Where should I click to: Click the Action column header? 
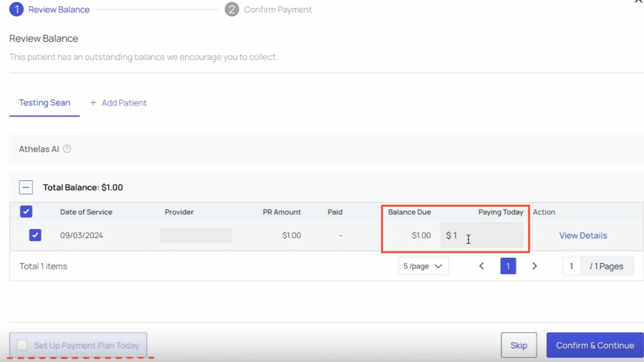pyautogui.click(x=544, y=212)
